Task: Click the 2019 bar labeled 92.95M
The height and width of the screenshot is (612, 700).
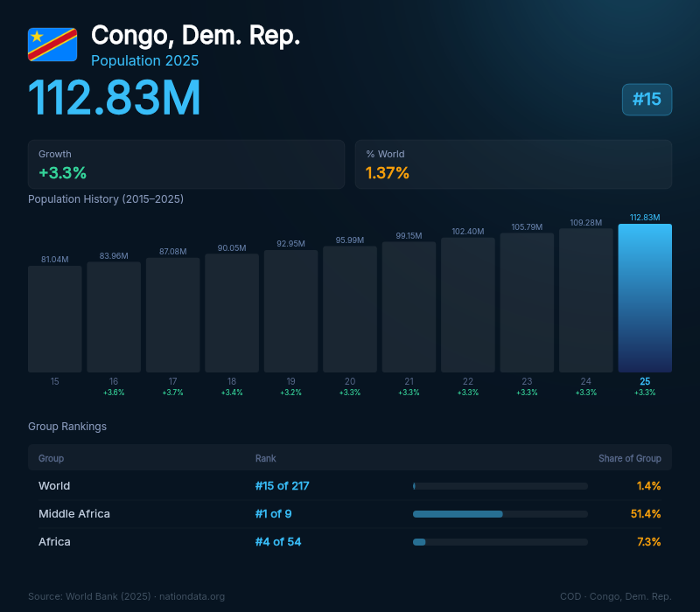Action: [x=291, y=311]
